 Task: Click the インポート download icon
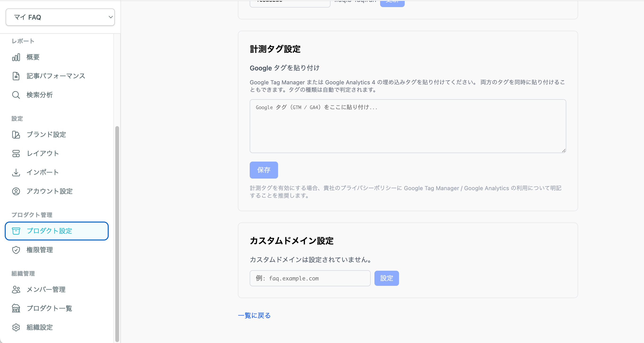click(16, 172)
